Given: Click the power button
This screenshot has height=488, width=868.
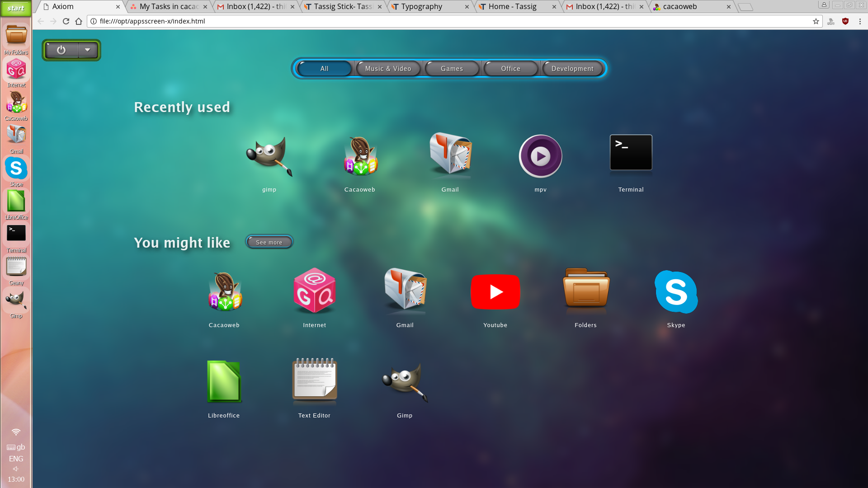Looking at the screenshot, I should tap(61, 50).
